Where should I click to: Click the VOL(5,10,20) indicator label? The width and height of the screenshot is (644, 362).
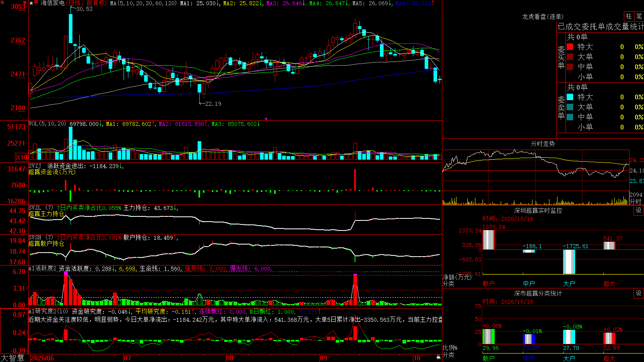pos(47,124)
